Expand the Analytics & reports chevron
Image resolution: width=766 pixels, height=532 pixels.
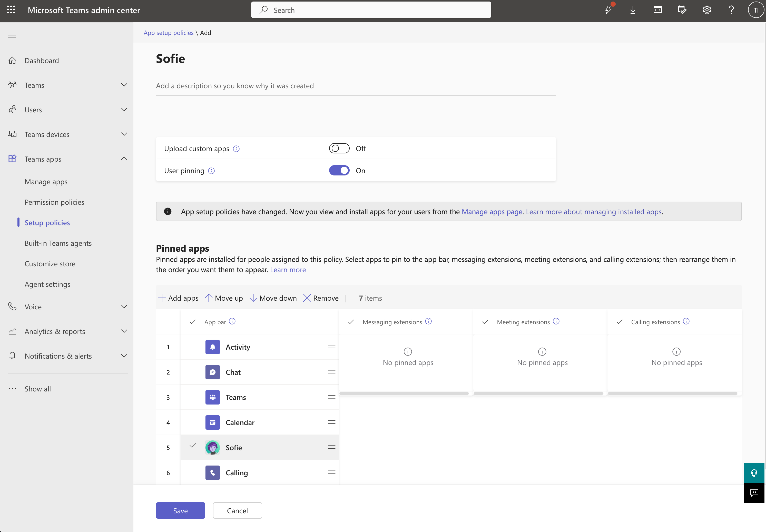124,331
